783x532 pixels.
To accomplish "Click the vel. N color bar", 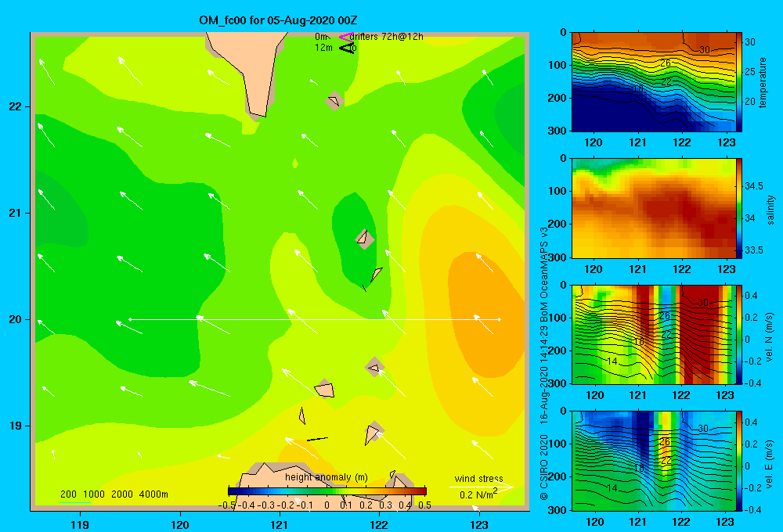I will 739,334.
